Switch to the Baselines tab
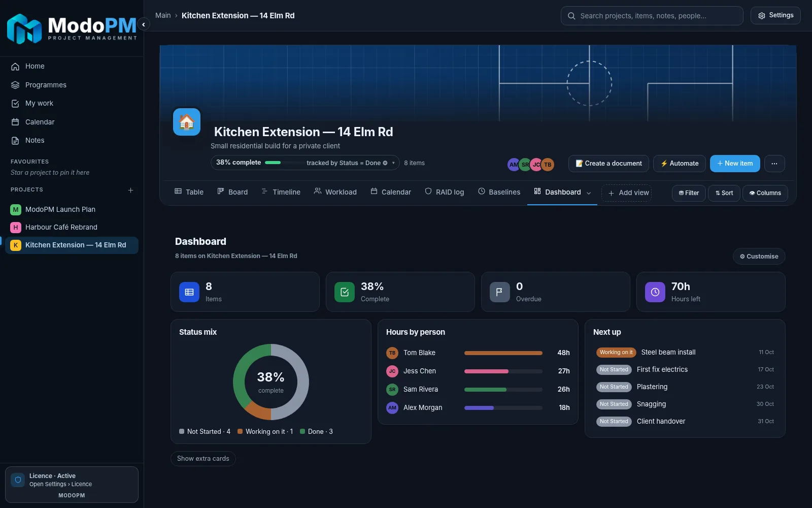The height and width of the screenshot is (508, 812). coord(499,192)
